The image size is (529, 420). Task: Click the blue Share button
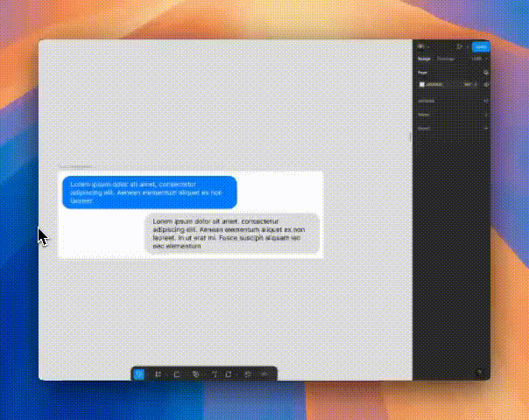(x=481, y=47)
